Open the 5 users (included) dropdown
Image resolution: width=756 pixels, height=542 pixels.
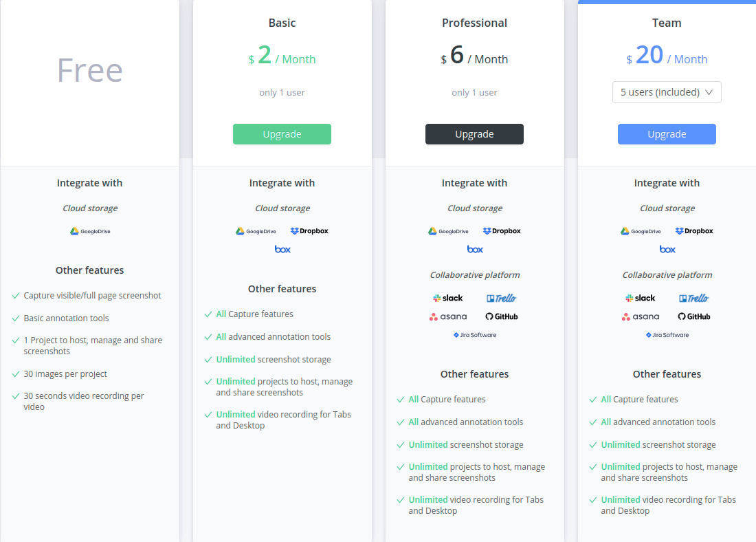[667, 91]
